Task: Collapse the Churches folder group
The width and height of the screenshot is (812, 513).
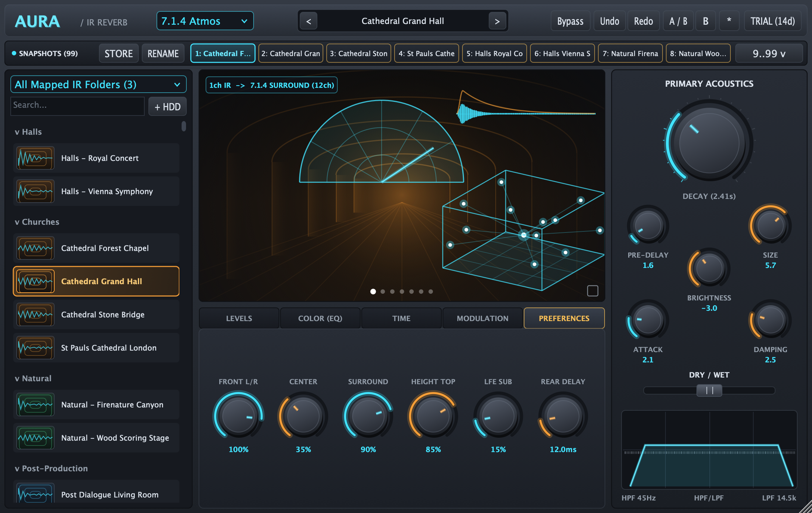Action: [37, 222]
